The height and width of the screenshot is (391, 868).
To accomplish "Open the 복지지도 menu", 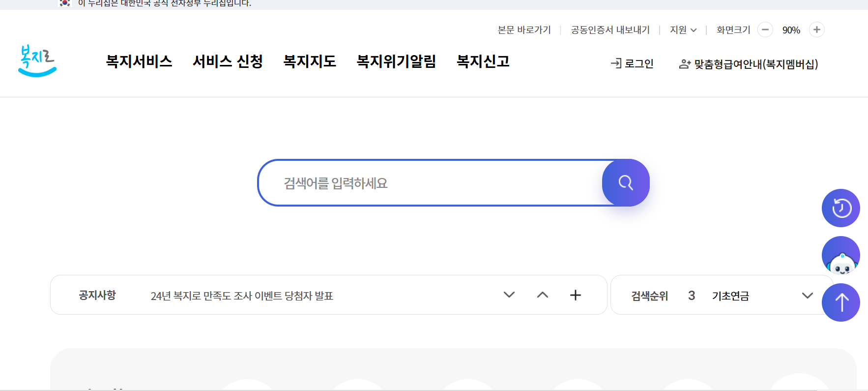I will click(310, 61).
